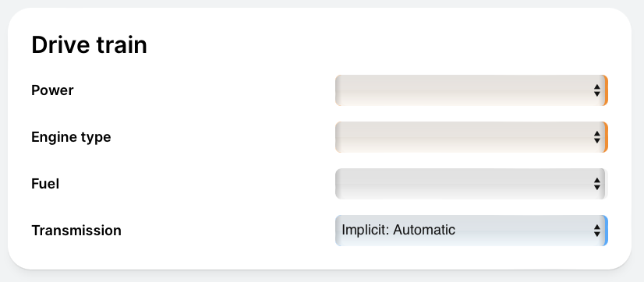Click the Power field label
Viewport: 644px width, 282px height.
[52, 90]
